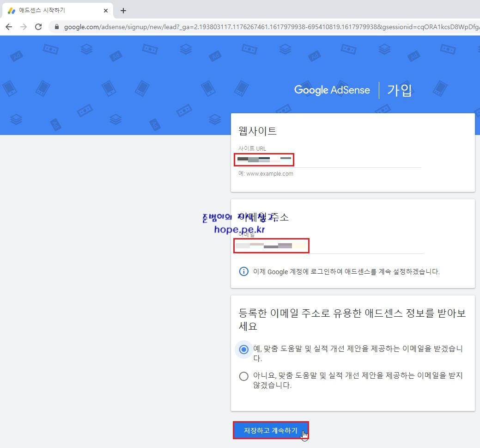Reload the page with the refresh icon

point(38,27)
